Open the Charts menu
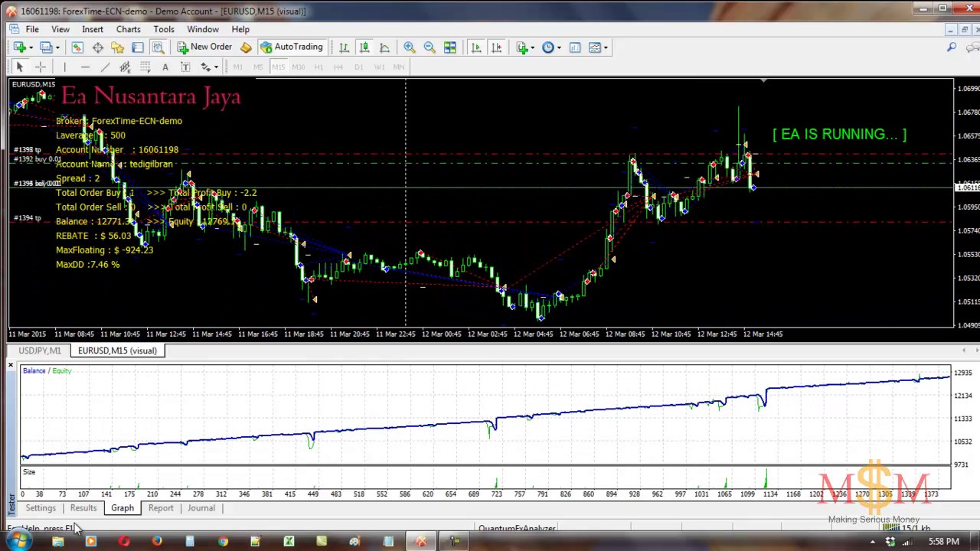Screen dimensions: 980x551 click(x=129, y=29)
